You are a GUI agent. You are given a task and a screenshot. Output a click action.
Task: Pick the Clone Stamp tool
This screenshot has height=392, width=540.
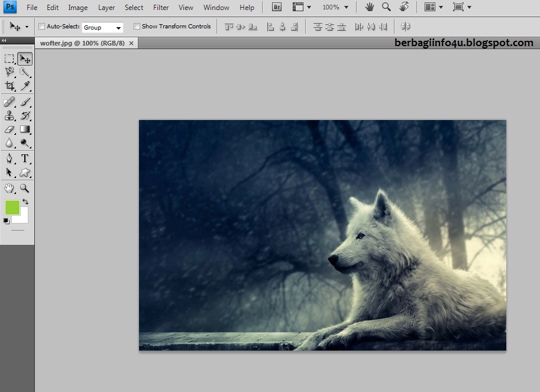9,116
